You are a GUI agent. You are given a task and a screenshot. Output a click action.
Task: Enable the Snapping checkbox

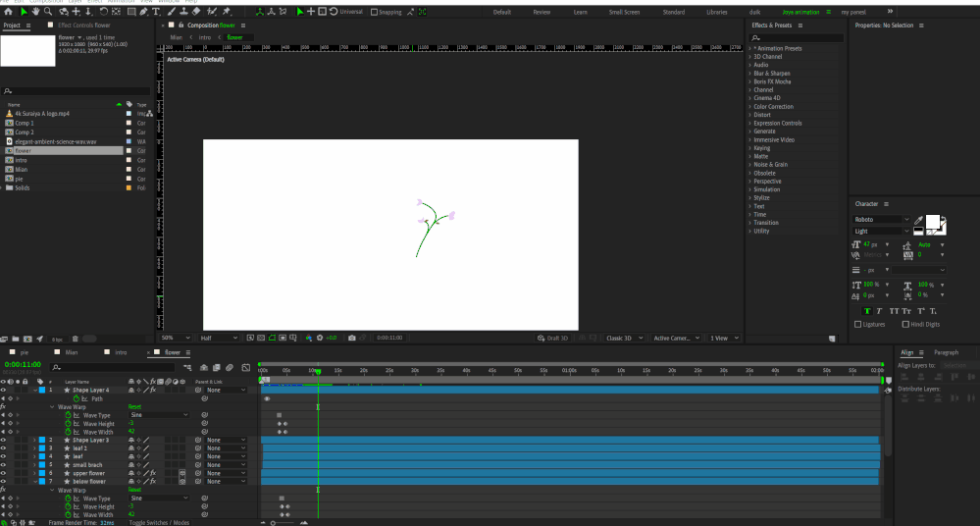(x=374, y=12)
